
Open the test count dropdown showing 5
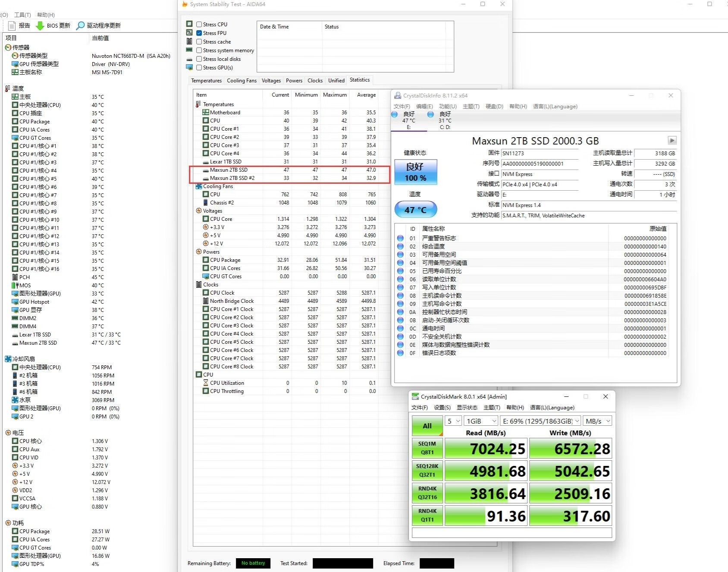(453, 421)
